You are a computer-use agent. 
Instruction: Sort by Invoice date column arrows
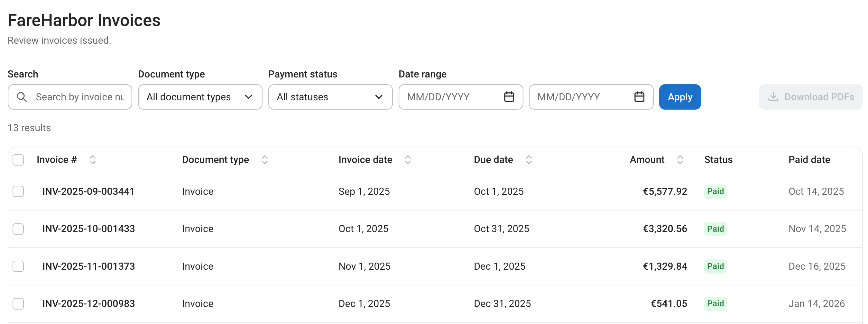[408, 160]
